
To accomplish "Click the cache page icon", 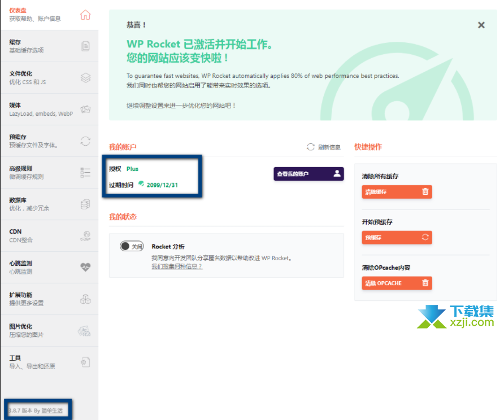I will tap(85, 46).
